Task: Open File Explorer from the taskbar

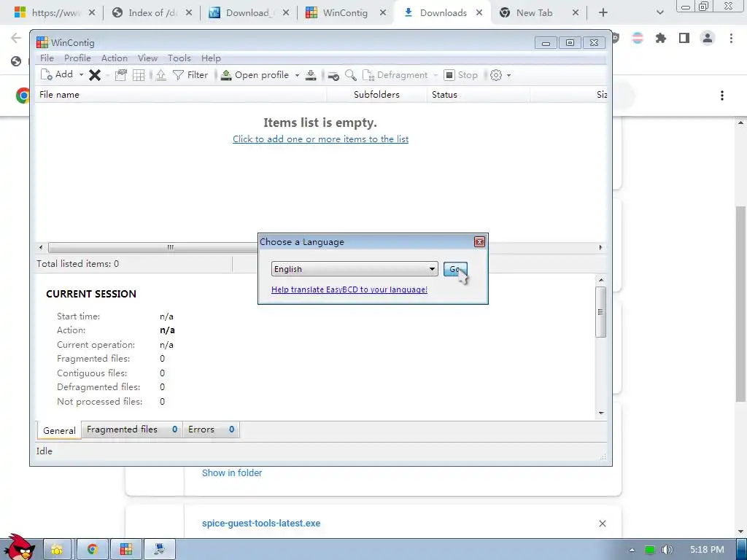Action: [57, 549]
